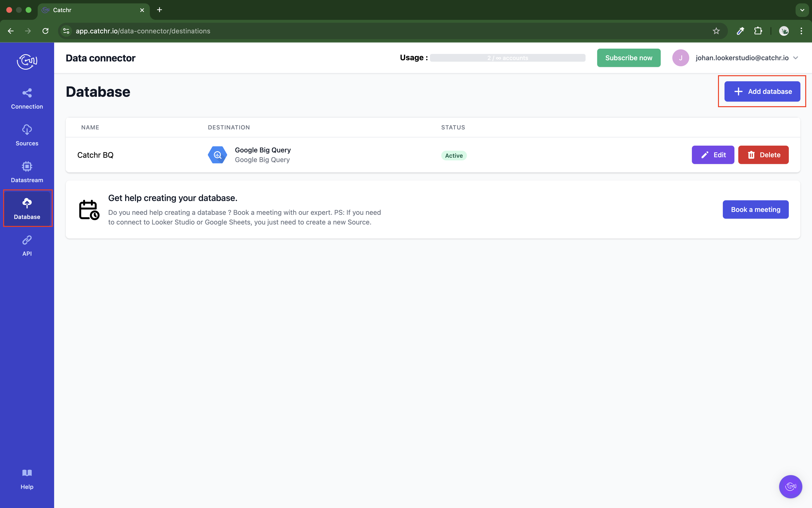Edit the Catchr BQ database
Viewport: 812px width, 508px height.
(x=713, y=155)
